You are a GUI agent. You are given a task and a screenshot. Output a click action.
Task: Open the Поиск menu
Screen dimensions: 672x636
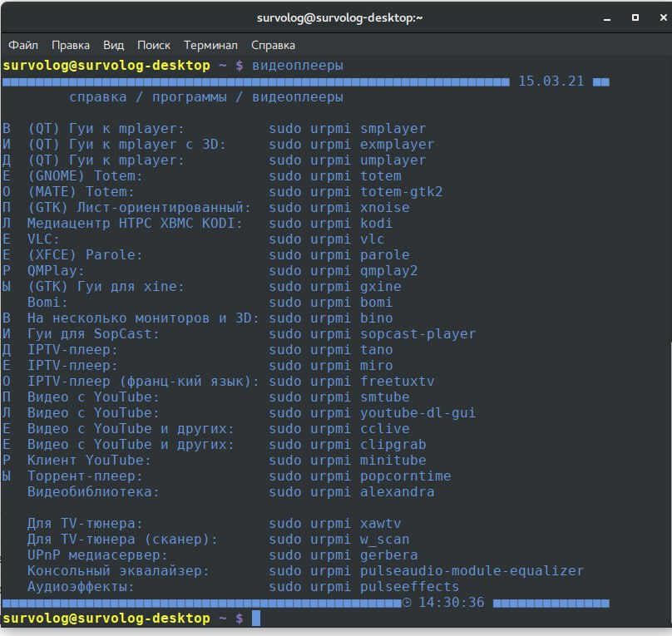tap(153, 45)
